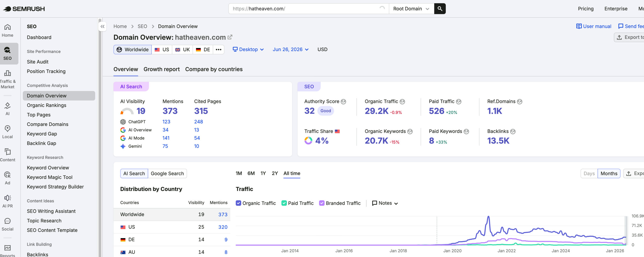The image size is (644, 257).
Task: Uncheck the Branded Traffic checkbox
Action: coord(322,203)
